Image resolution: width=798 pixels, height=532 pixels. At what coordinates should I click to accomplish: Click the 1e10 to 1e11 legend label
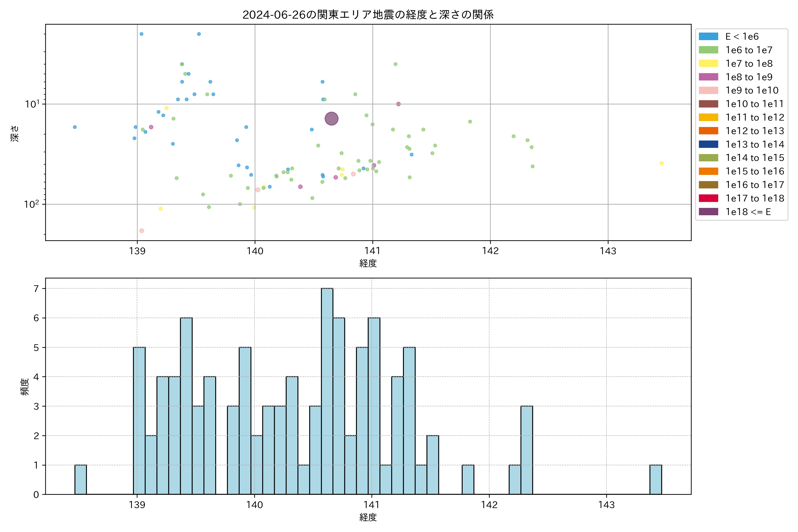[755, 104]
